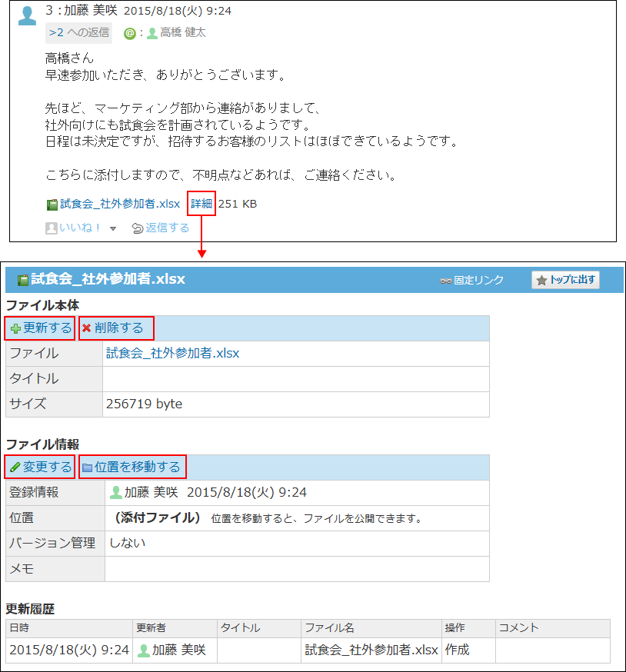The width and height of the screenshot is (626, 672).
Task: Click 更新する to update the file
Action: coord(42,328)
